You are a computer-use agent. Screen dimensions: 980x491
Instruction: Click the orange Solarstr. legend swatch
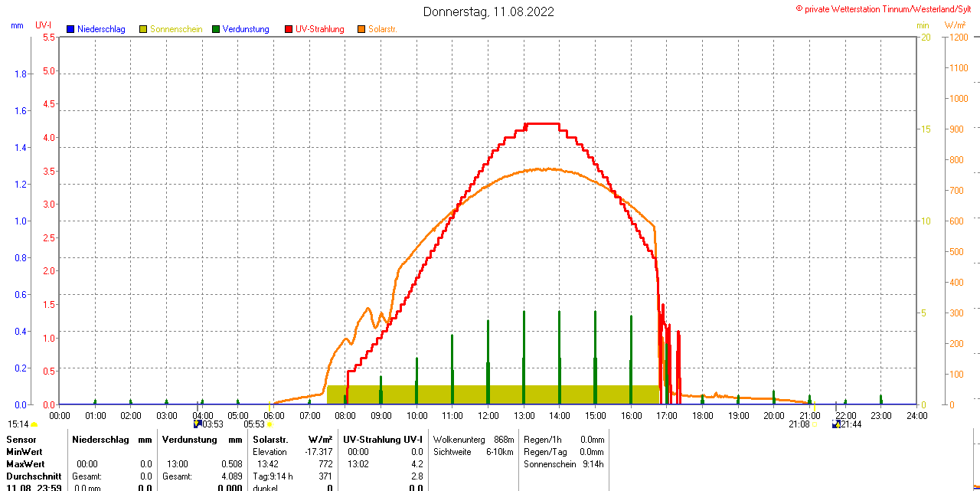click(x=361, y=29)
